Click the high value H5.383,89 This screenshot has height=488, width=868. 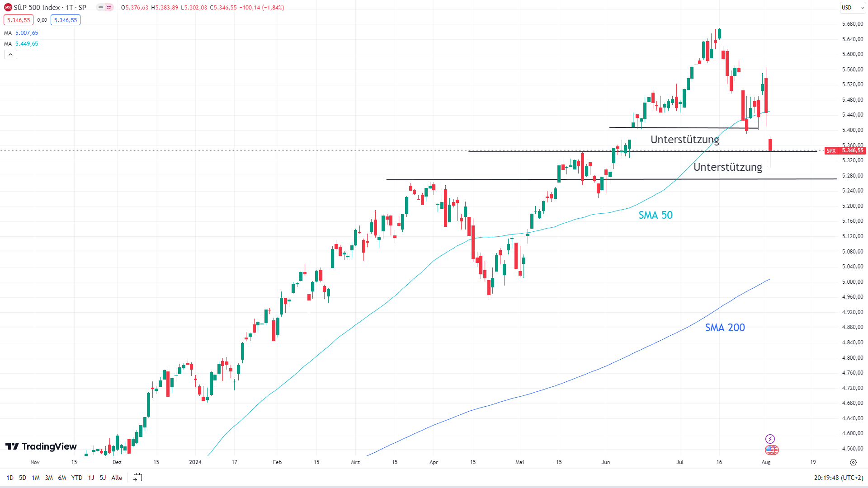coord(165,8)
